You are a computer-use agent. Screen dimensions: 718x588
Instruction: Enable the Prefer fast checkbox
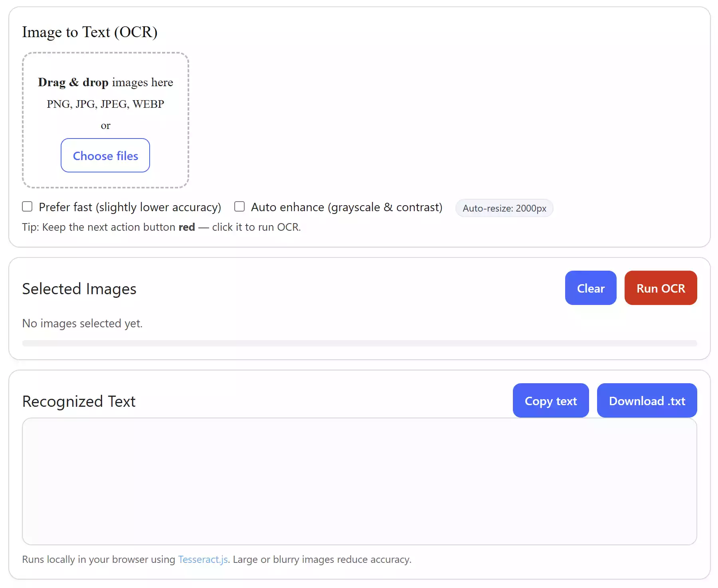click(x=27, y=206)
